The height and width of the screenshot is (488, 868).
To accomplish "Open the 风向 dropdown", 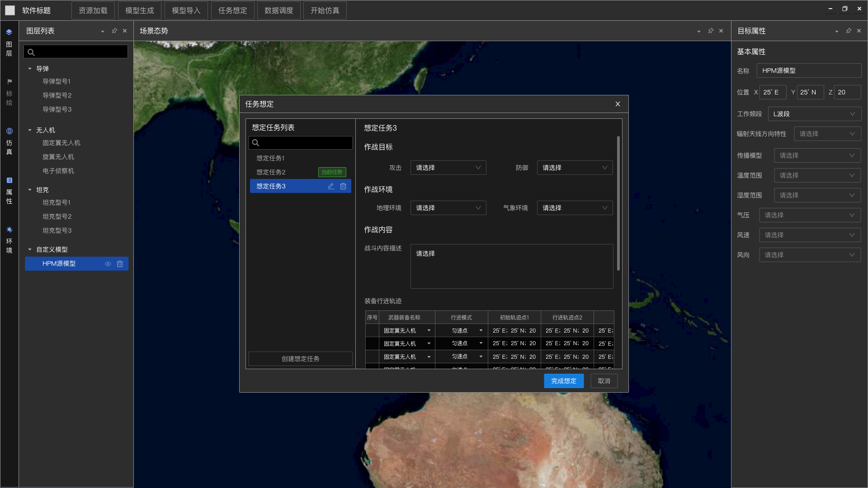I will pyautogui.click(x=810, y=255).
